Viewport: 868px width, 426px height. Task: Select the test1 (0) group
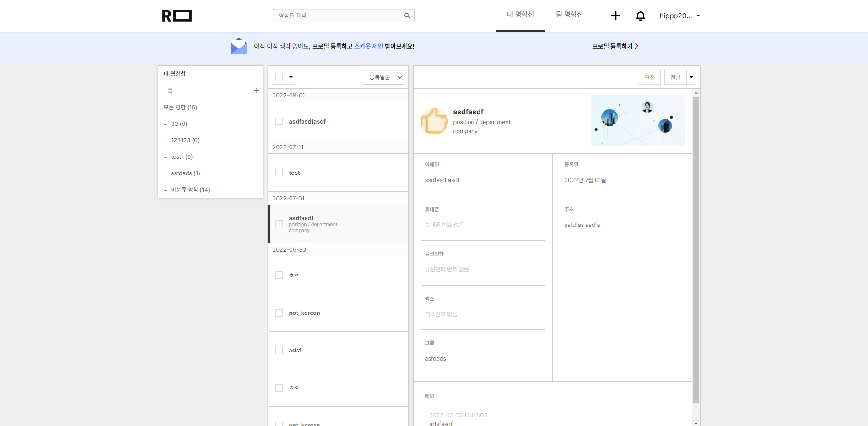coord(182,156)
